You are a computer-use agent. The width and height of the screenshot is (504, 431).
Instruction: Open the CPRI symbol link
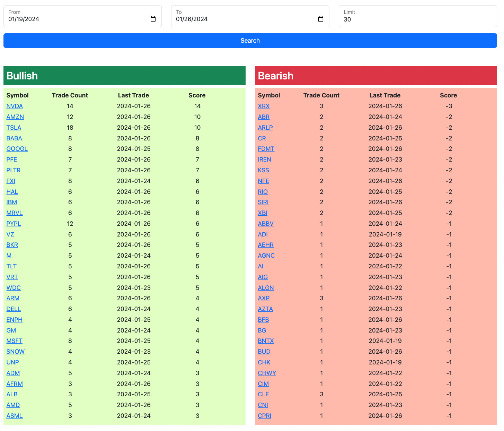(x=265, y=416)
